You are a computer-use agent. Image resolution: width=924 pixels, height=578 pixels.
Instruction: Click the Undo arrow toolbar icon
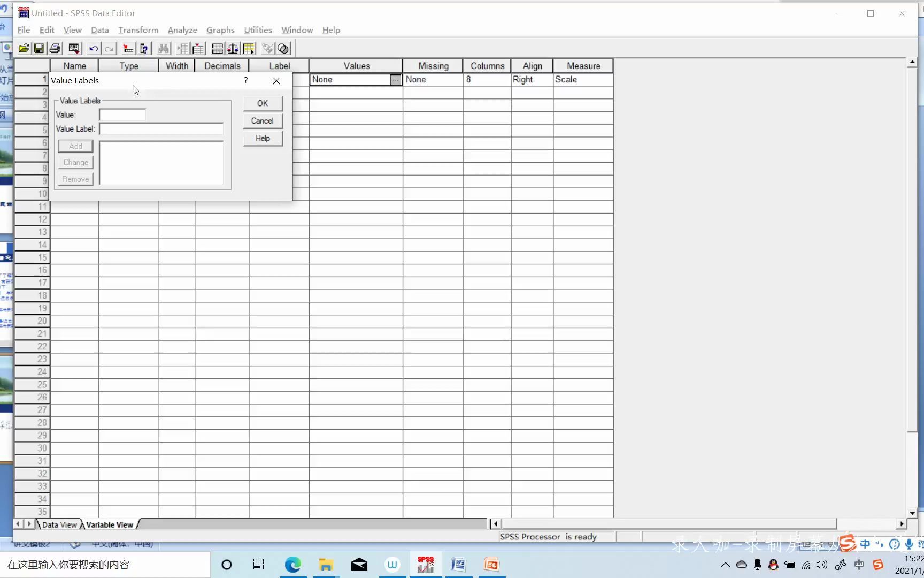click(x=94, y=49)
